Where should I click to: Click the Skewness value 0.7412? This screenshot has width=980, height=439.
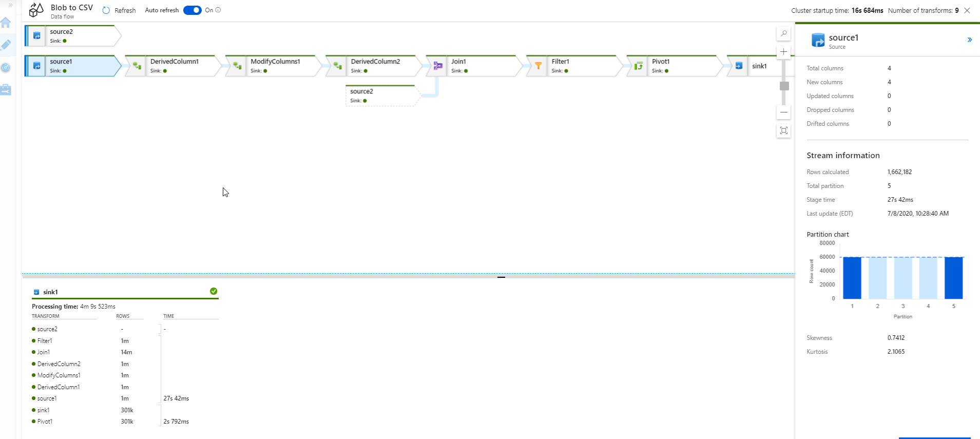click(x=896, y=338)
